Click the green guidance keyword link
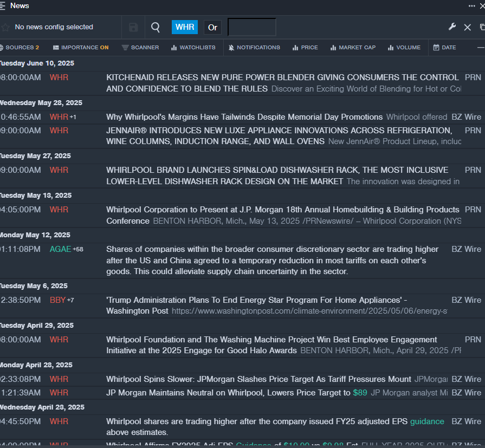This screenshot has height=448, width=485. click(x=427, y=421)
